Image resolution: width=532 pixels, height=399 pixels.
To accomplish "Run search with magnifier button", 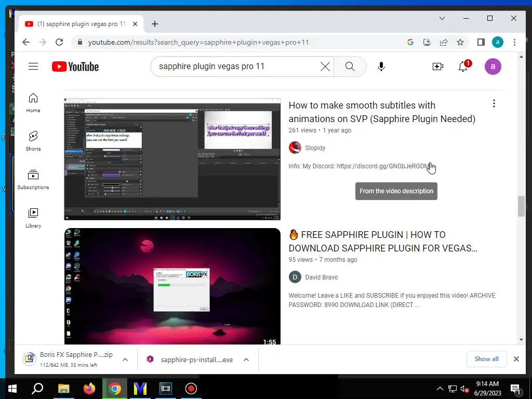I will click(350, 66).
